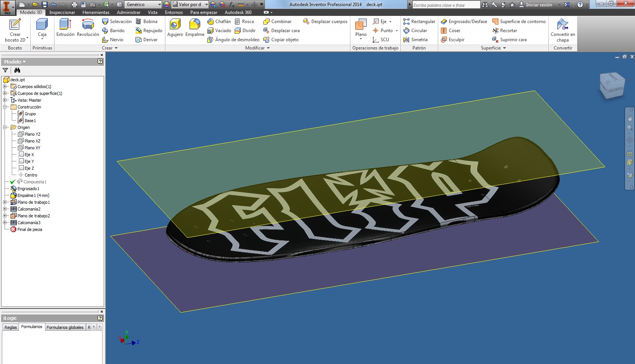The image size is (635, 364).
Task: Click Convertir en chapa tool
Action: (x=563, y=30)
